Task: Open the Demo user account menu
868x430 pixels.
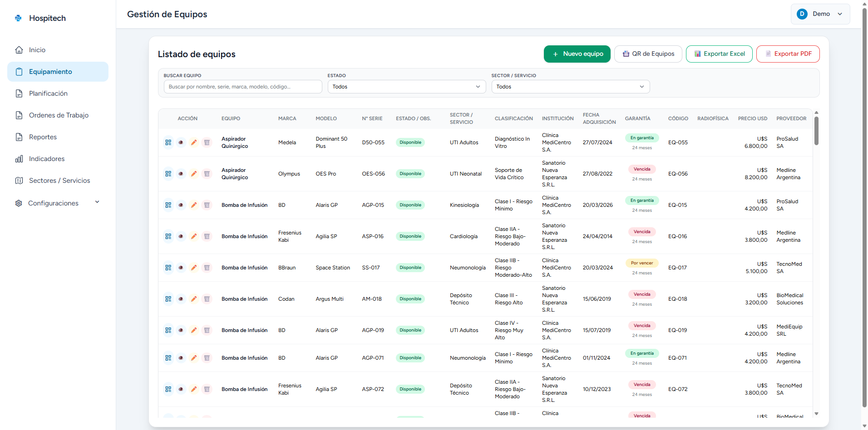Action: point(820,14)
